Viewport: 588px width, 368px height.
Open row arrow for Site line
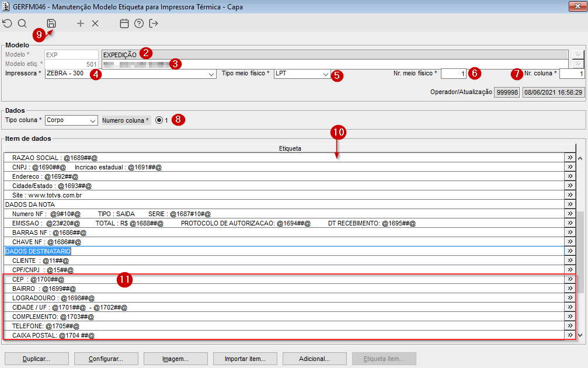[x=570, y=195]
